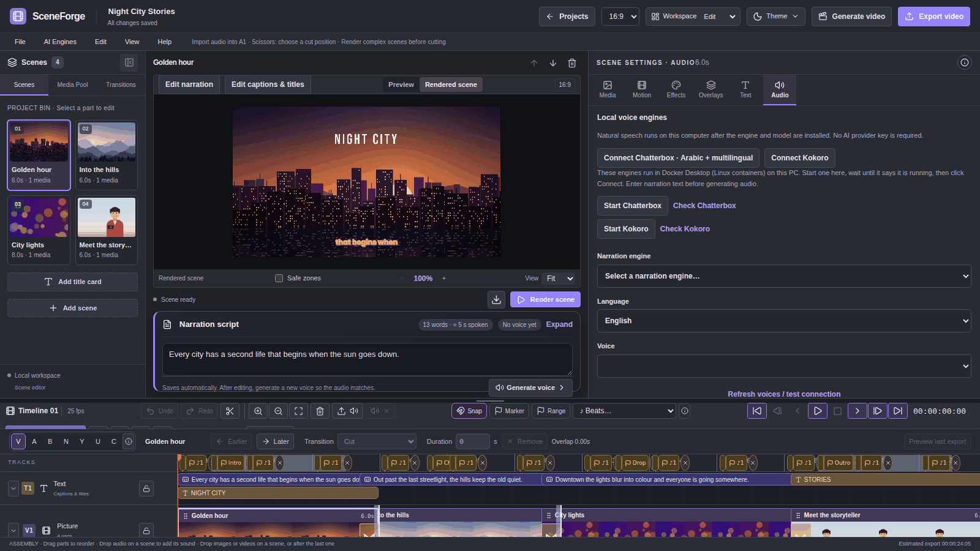The width and height of the screenshot is (980, 551).
Task: Open the Narration engine dropdown
Action: point(784,276)
